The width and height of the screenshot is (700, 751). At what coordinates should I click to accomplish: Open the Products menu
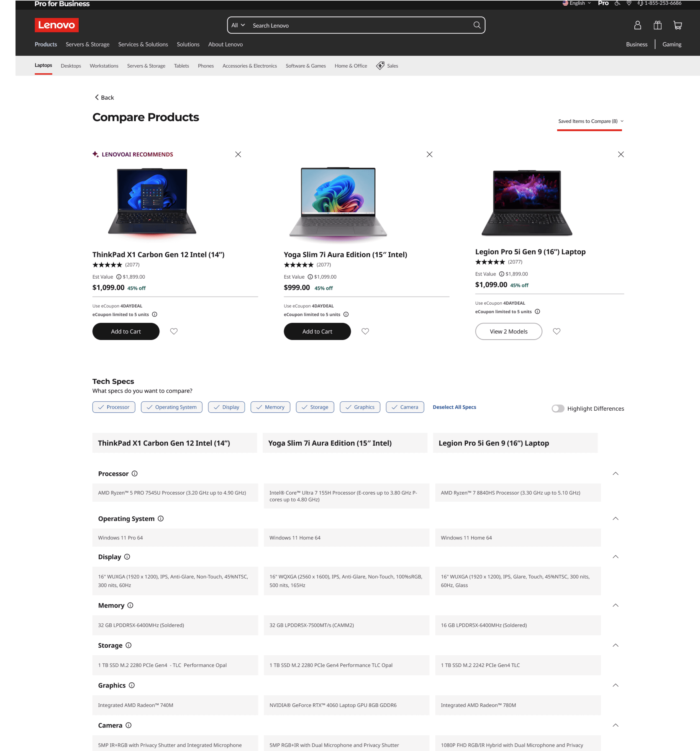(x=46, y=44)
